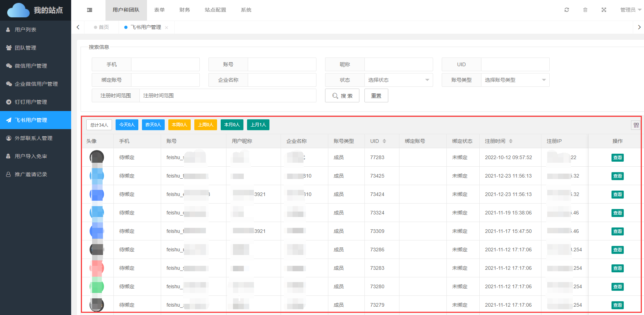
Task: Sort the table by 注册时间 column
Action: [x=511, y=141]
